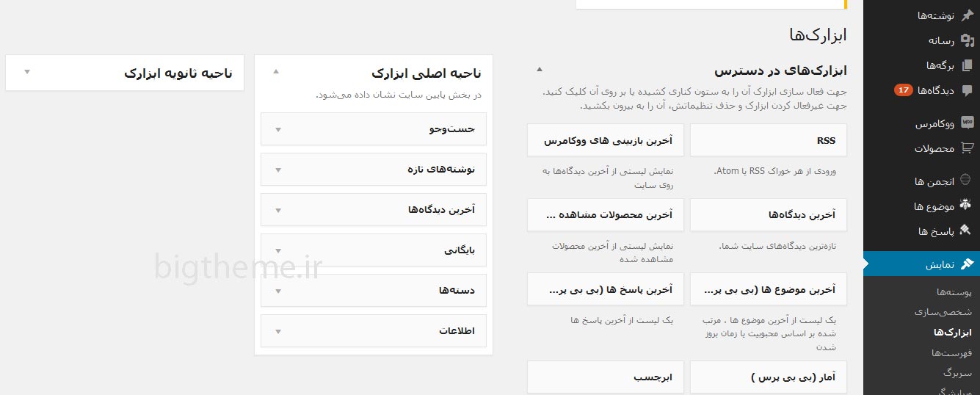Viewport: 980px width, 395px height.
Task: Click instructions text جهت فعال سازی ابزارک
Action: [x=694, y=99]
